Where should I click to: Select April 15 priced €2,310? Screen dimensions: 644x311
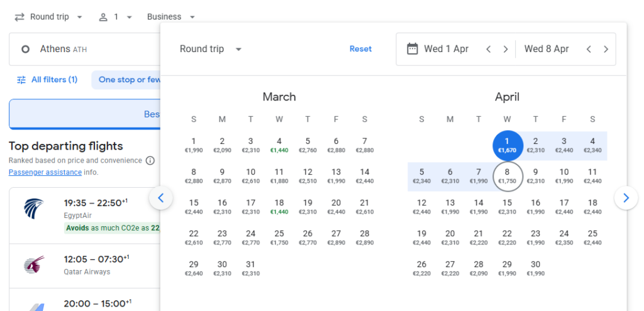pos(508,207)
